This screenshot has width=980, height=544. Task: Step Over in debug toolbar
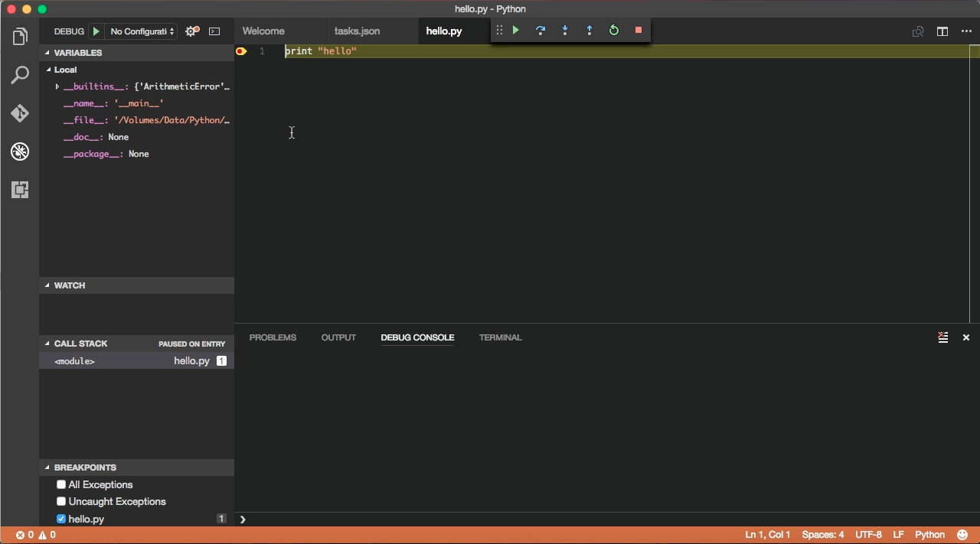541,31
